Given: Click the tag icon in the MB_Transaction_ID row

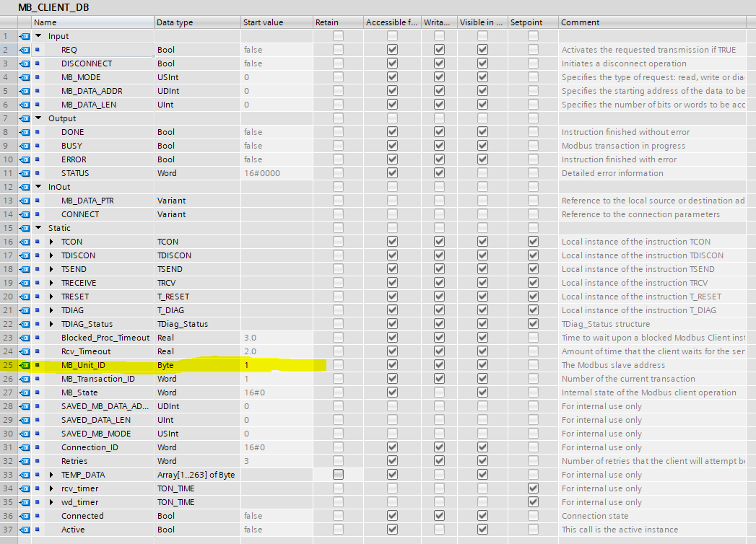Looking at the screenshot, I should tap(24, 379).
